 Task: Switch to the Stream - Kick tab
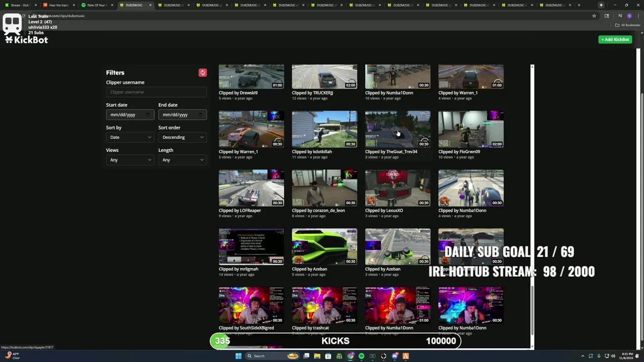click(20, 5)
